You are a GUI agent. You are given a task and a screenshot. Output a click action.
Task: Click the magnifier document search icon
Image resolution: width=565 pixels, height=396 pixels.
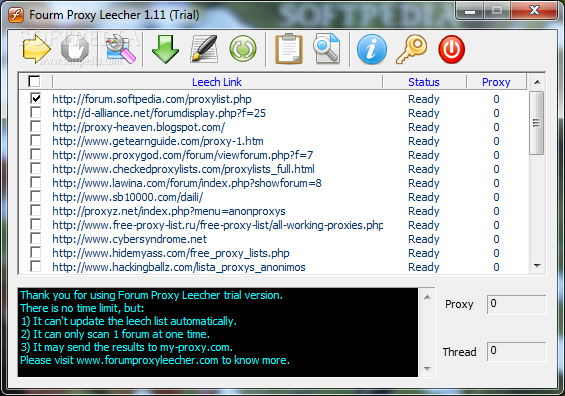pyautogui.click(x=326, y=49)
